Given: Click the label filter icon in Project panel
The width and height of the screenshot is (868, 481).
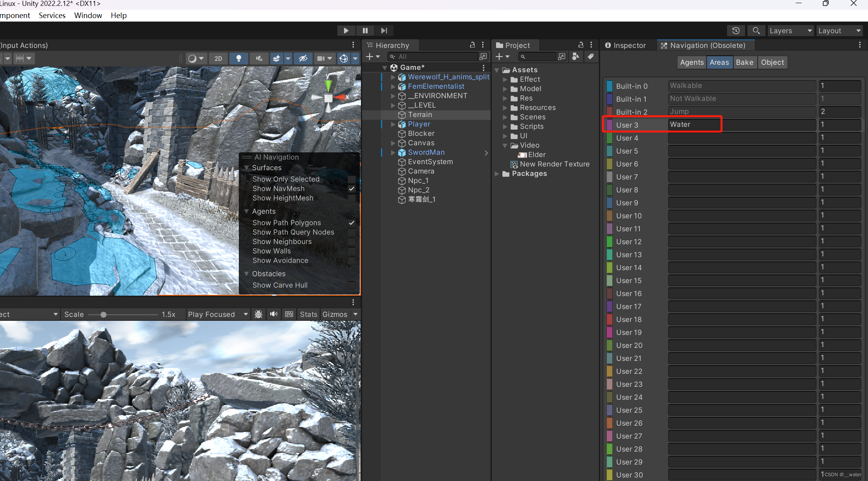Looking at the screenshot, I should click(591, 57).
